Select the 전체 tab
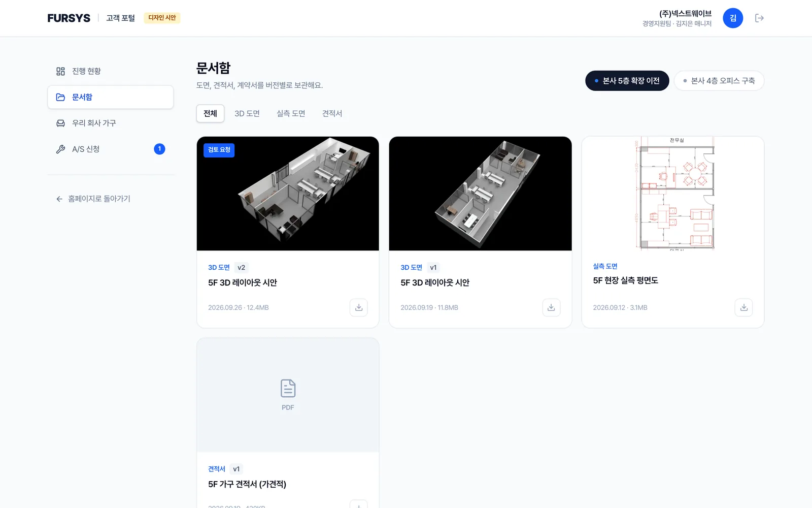This screenshot has width=812, height=508. [210, 113]
